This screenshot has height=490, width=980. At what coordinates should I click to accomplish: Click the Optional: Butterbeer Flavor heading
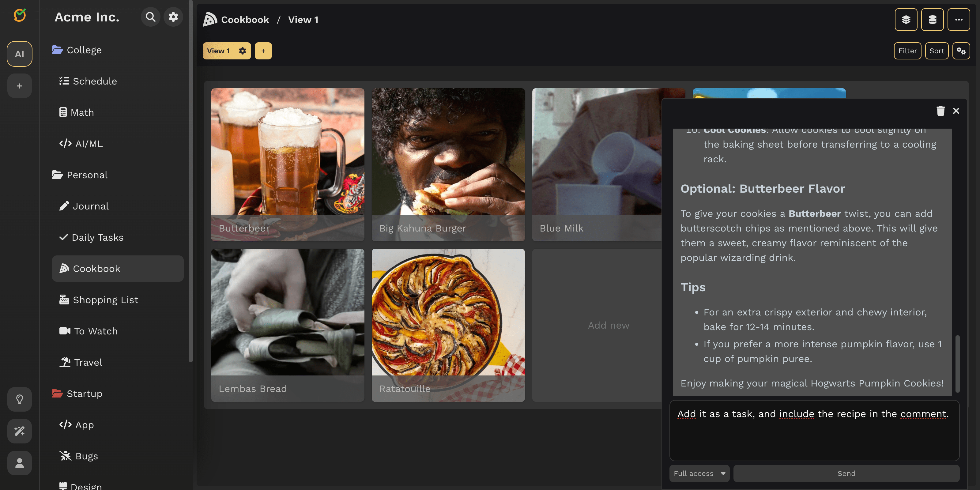[x=762, y=189]
